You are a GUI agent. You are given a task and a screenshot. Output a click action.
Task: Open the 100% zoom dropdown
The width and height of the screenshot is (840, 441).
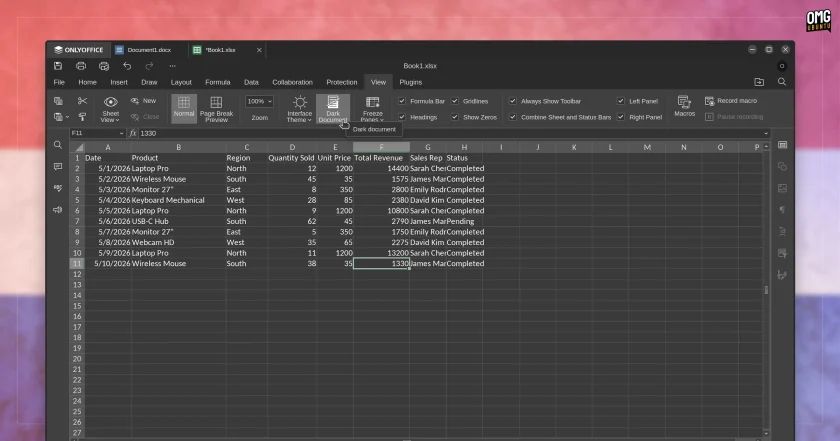259,101
